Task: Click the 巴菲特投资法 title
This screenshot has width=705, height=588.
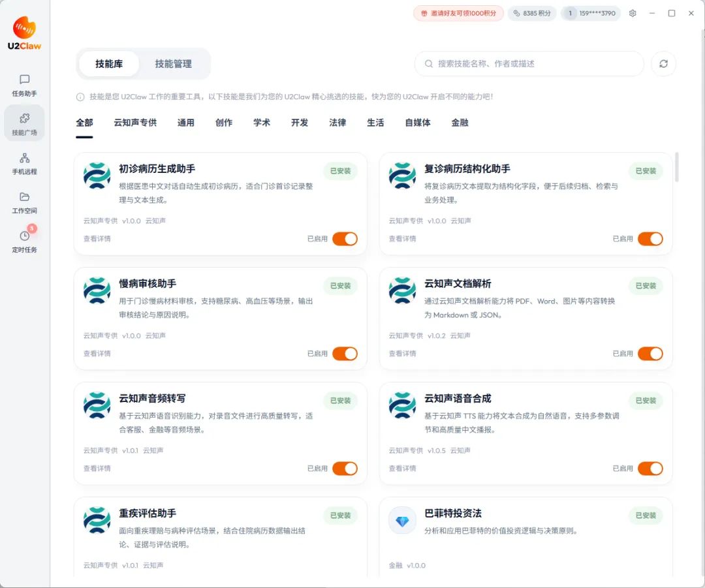Action: tap(453, 514)
